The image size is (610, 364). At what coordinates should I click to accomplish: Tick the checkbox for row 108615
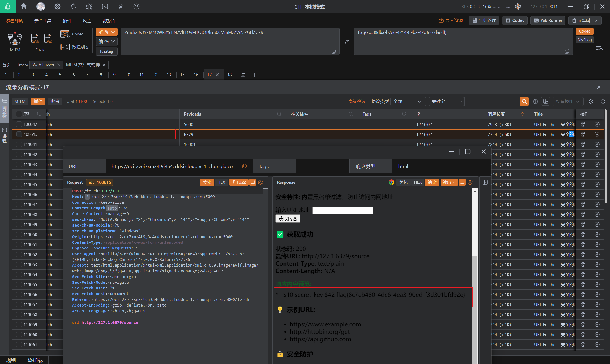click(x=19, y=134)
